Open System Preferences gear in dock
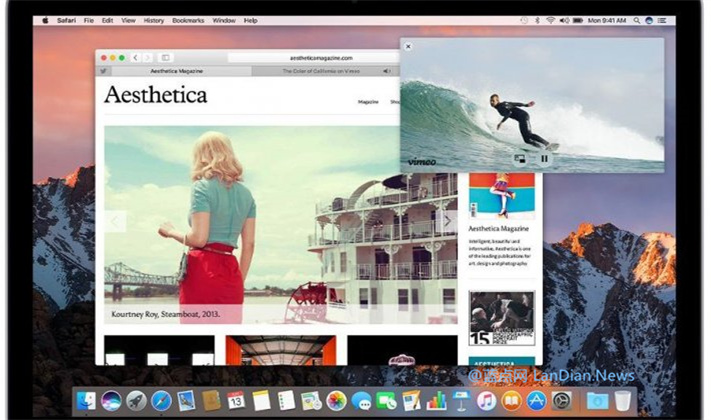711x420 pixels. tap(561, 400)
